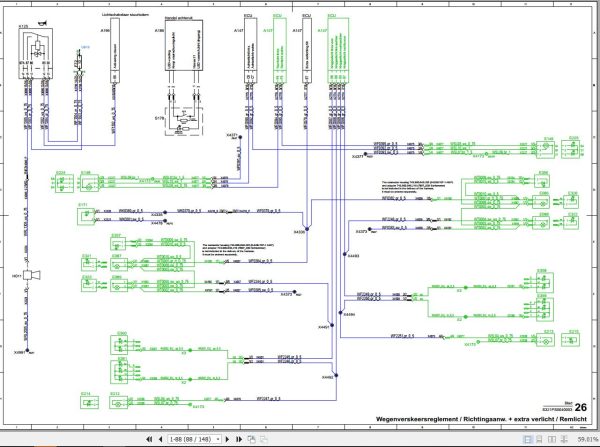Go to the first page
This screenshot has height=447, width=600.
click(150, 439)
